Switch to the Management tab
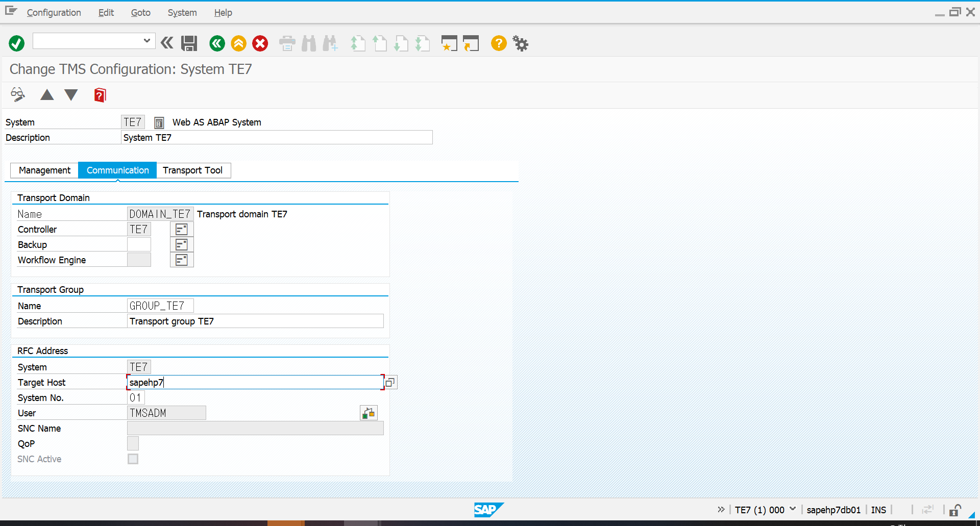 coord(44,170)
